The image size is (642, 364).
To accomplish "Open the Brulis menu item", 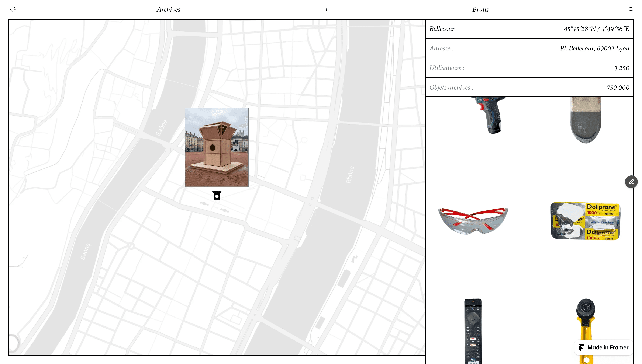I will (x=480, y=10).
